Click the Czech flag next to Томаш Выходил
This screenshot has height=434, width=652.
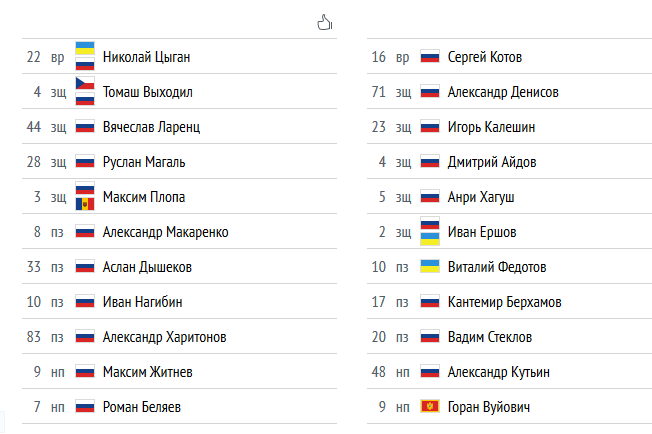(85, 86)
